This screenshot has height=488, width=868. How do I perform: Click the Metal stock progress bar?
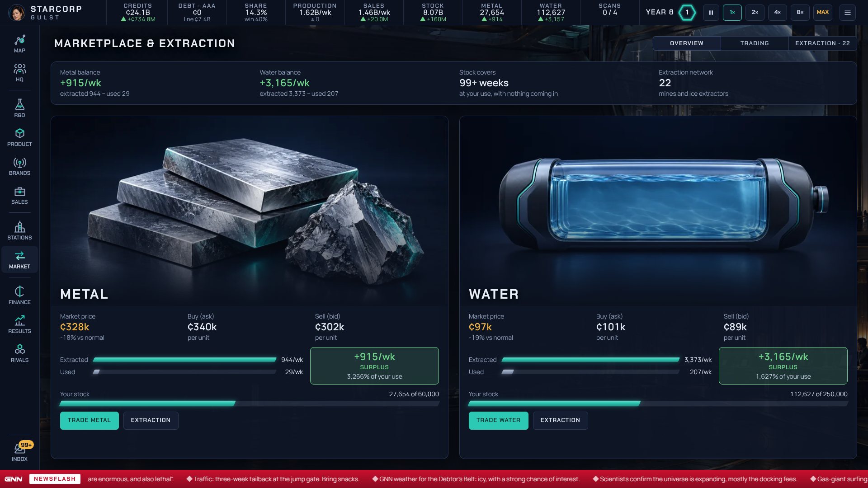[249, 404]
